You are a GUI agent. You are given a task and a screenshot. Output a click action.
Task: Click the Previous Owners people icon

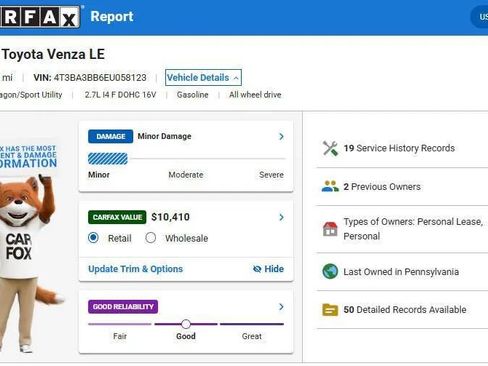click(x=330, y=186)
